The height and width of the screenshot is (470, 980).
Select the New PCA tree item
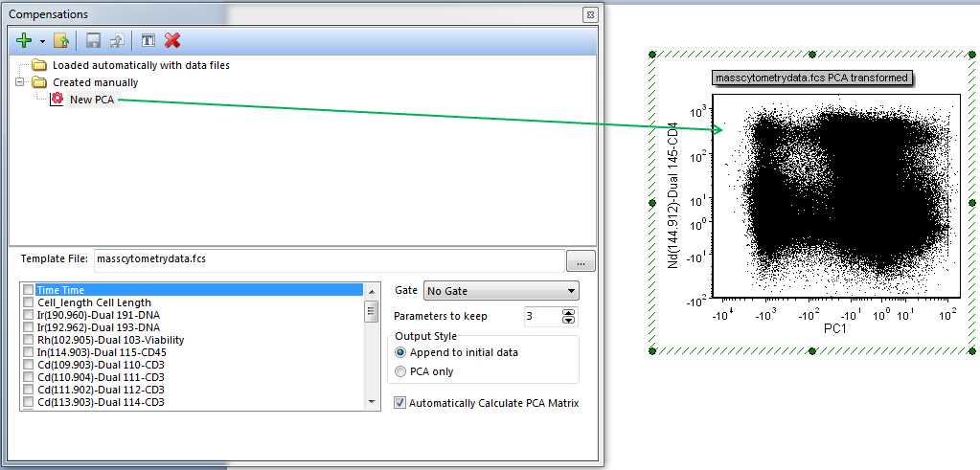92,100
